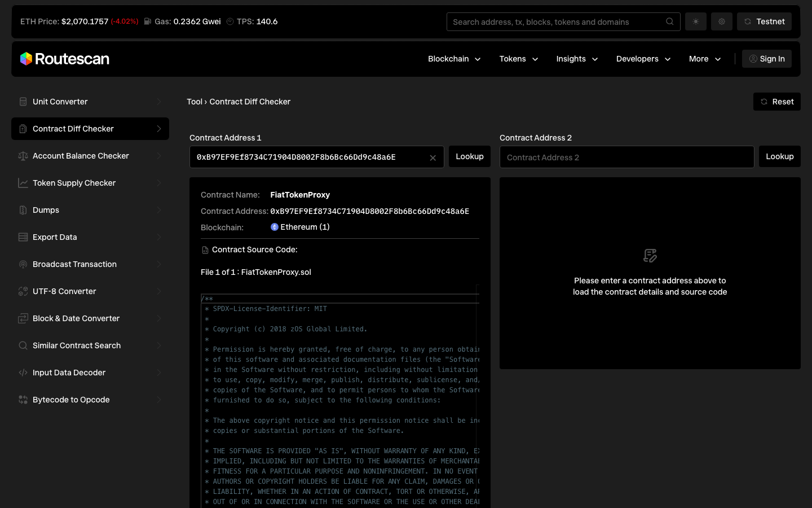Click the Account Balance Checker scales icon
This screenshot has height=508, width=812.
(x=23, y=156)
